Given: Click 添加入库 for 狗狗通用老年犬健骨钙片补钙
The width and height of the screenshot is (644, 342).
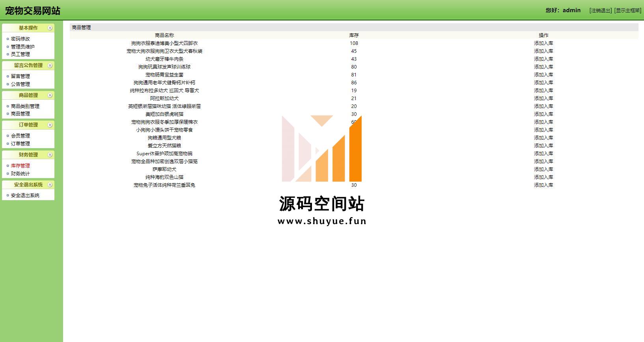Looking at the screenshot, I should click(x=543, y=83).
